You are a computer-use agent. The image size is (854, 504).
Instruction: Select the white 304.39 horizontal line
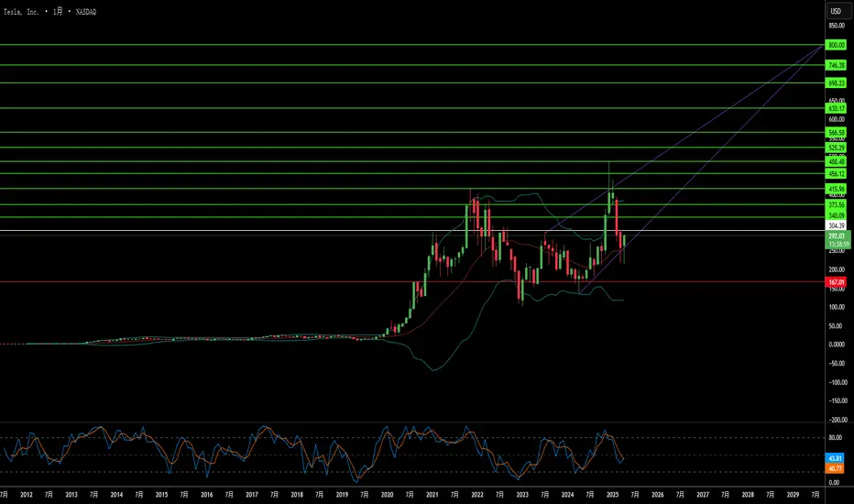(412, 231)
